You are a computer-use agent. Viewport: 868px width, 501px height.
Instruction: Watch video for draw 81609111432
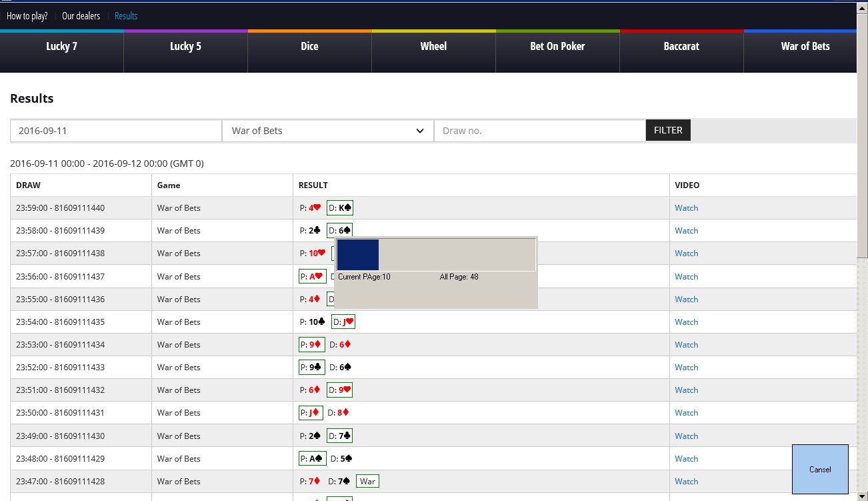pos(686,390)
